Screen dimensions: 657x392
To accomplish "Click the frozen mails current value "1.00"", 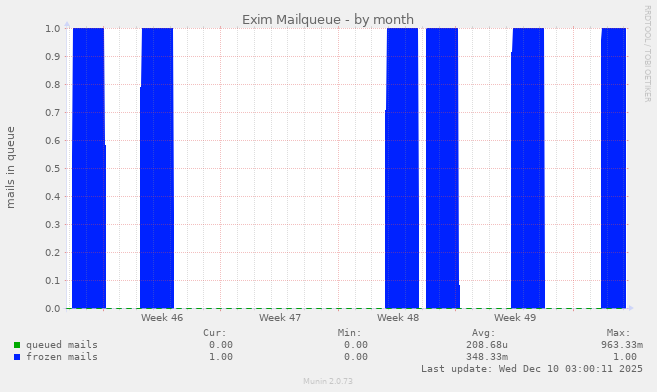I will point(221,357).
